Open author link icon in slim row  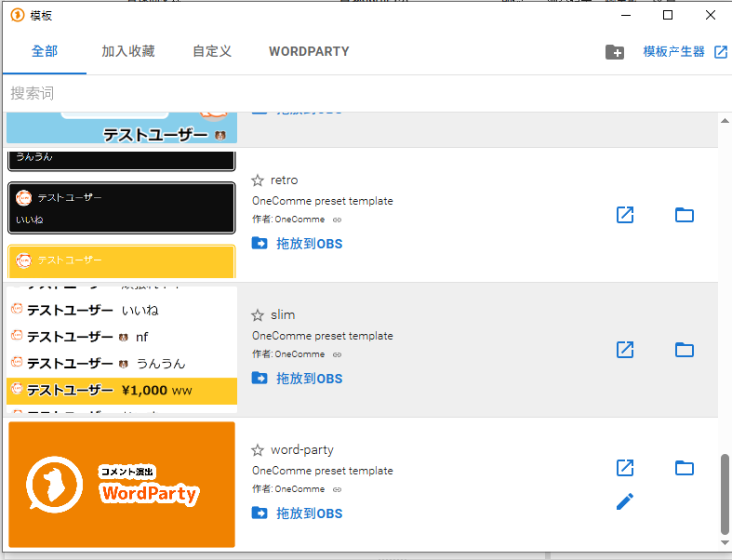337,354
